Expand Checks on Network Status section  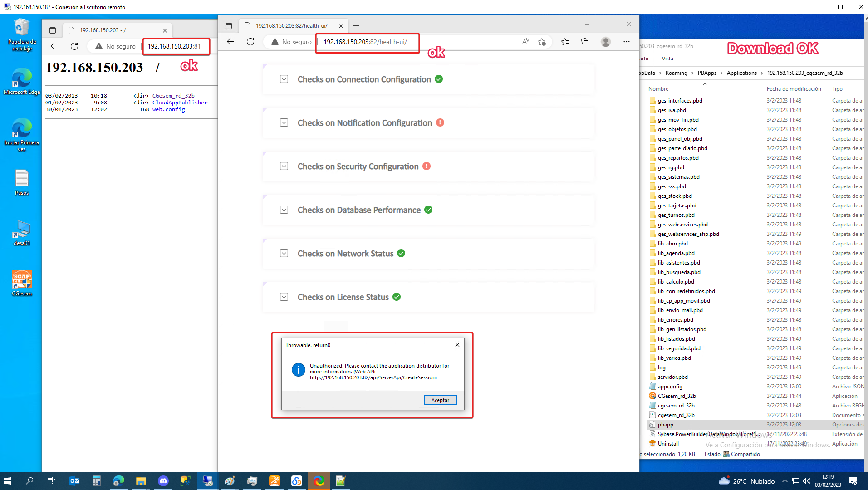(284, 254)
